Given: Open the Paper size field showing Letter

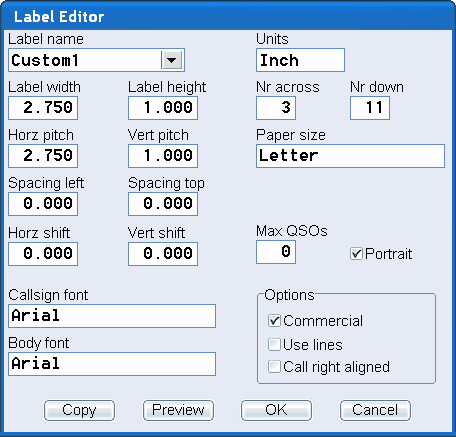Looking at the screenshot, I should pos(350,156).
